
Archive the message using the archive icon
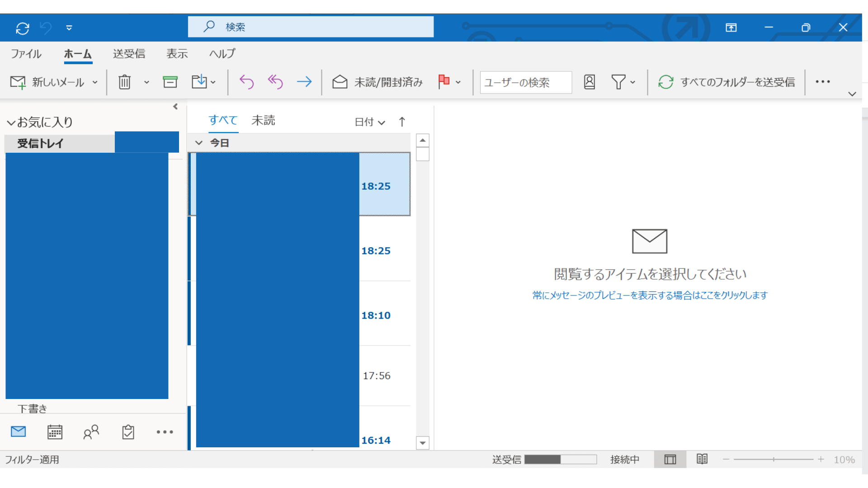(x=170, y=82)
